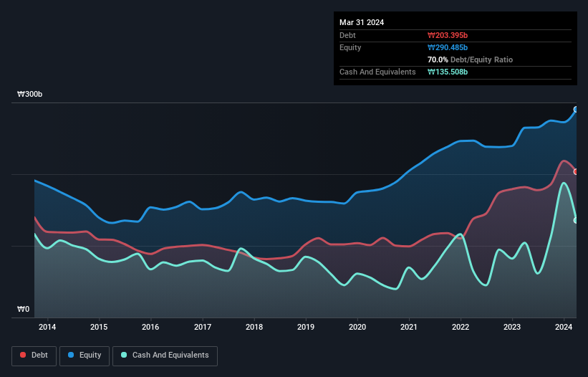Viewport: 588px width, 377px height.
Task: Click the red Debt endpoint marker on chart
Action: pyautogui.click(x=576, y=172)
